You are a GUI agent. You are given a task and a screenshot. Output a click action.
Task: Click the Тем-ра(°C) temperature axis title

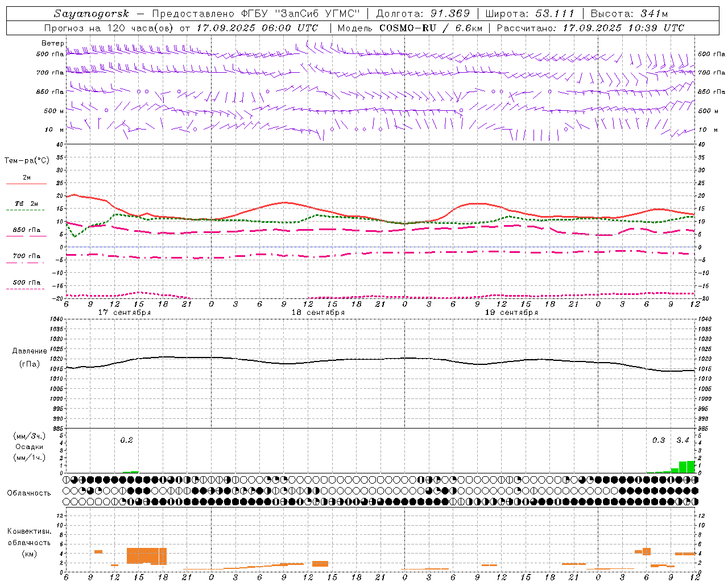27,161
